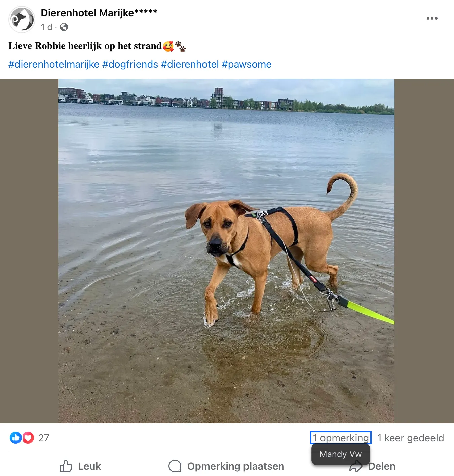Screen dimensions: 454x476
Task: Open the Dierenhotel Marijke page name link
Action: [99, 13]
